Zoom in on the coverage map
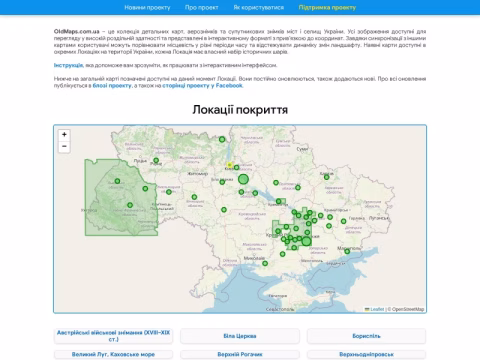Image resolution: width=480 pixels, height=360 pixels. [x=64, y=135]
